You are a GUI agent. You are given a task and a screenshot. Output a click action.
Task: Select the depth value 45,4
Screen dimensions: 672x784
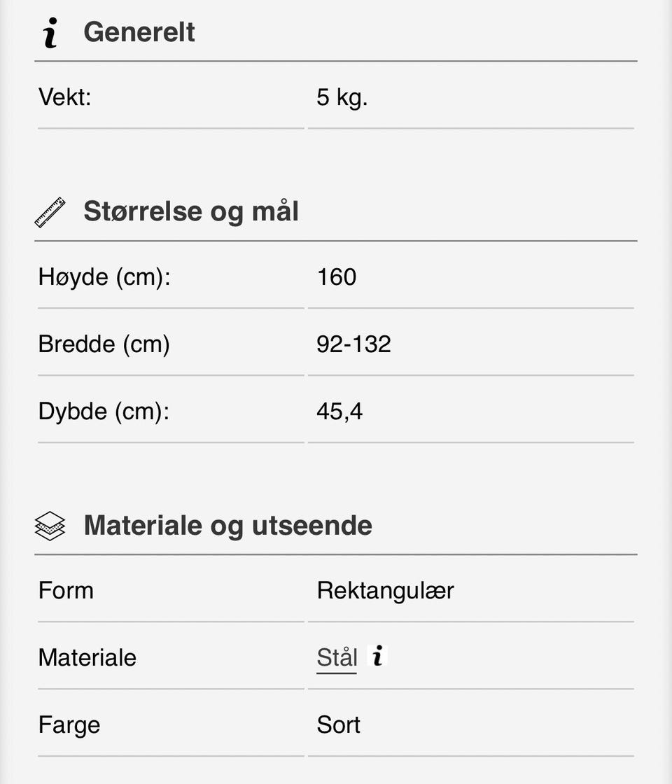pyautogui.click(x=339, y=412)
